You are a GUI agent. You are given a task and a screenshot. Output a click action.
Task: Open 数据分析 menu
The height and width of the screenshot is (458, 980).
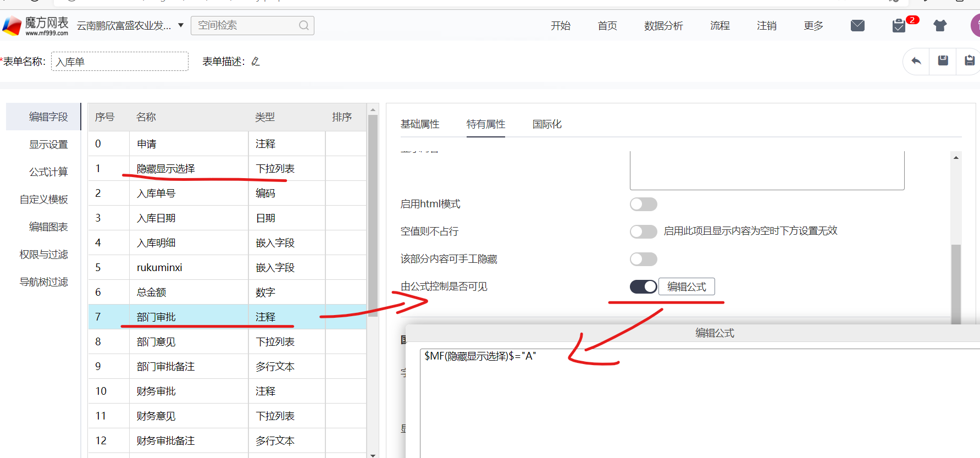click(x=663, y=25)
